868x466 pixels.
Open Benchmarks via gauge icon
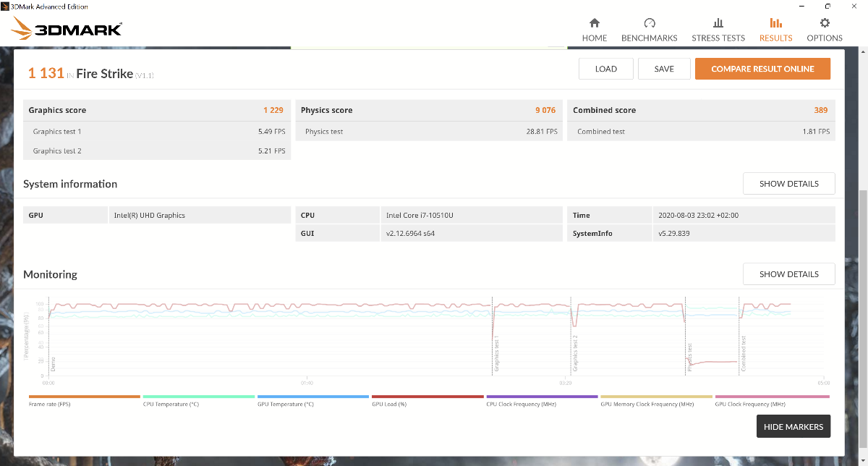click(649, 23)
